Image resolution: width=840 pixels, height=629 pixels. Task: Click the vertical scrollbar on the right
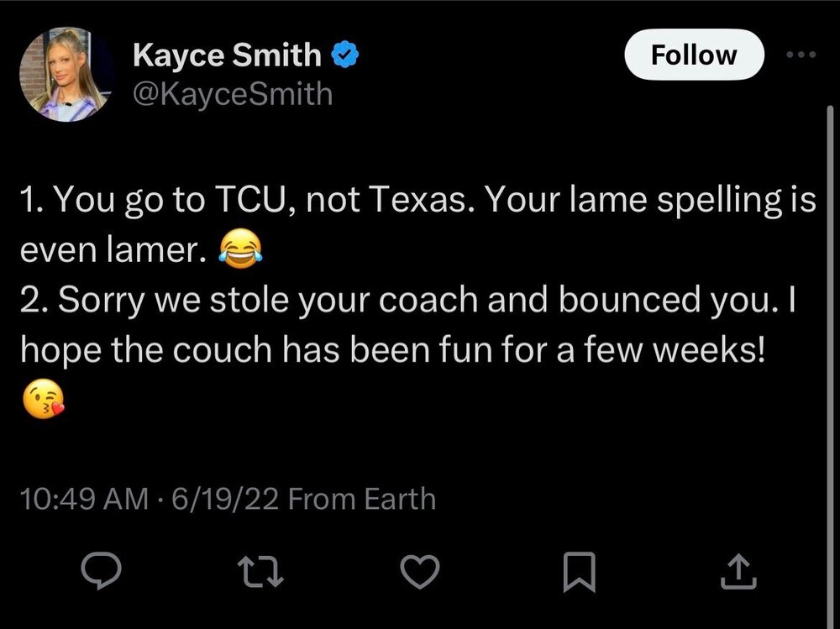829,336
